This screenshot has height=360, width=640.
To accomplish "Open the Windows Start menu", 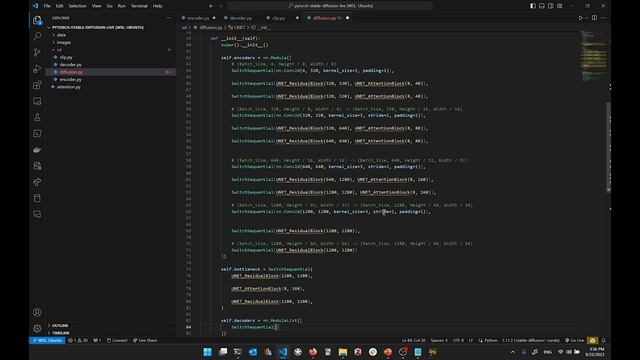I will point(207,352).
